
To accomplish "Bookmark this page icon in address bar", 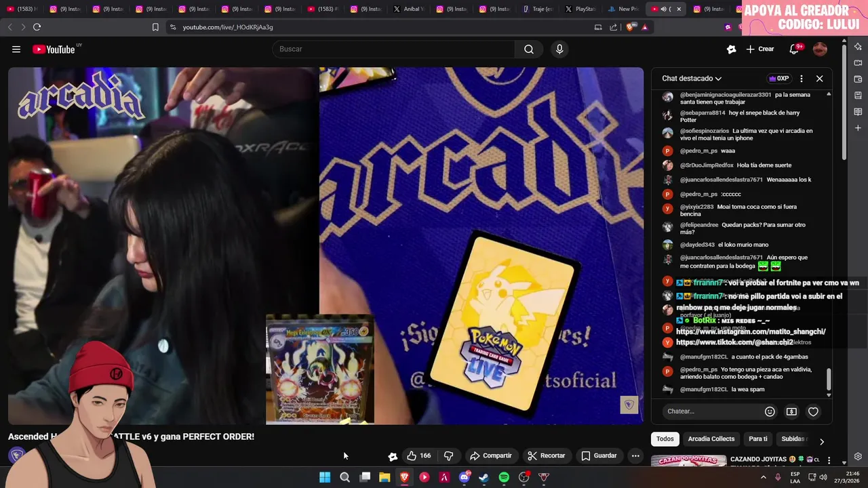I will coord(155,27).
